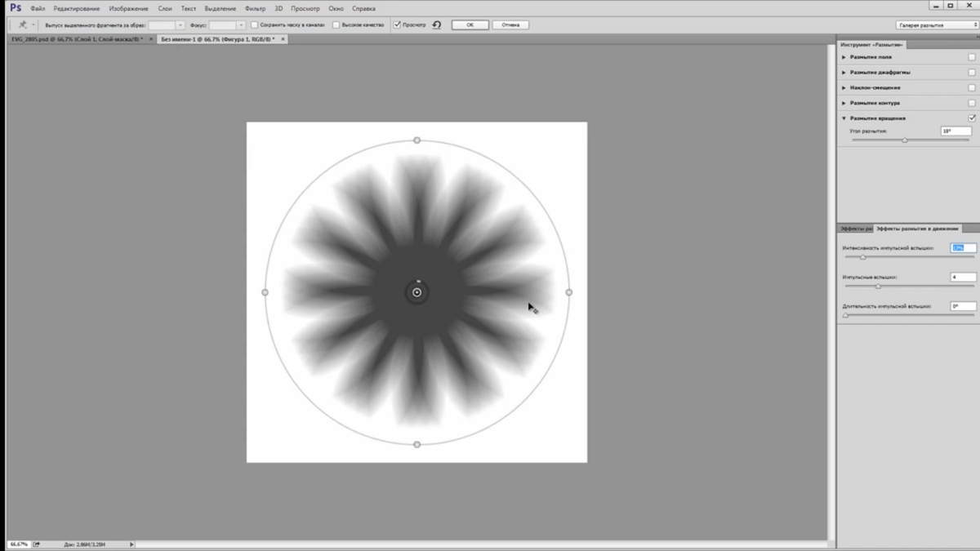
Task: Expand the Размытие диафрагмы section
Action: coord(844,73)
